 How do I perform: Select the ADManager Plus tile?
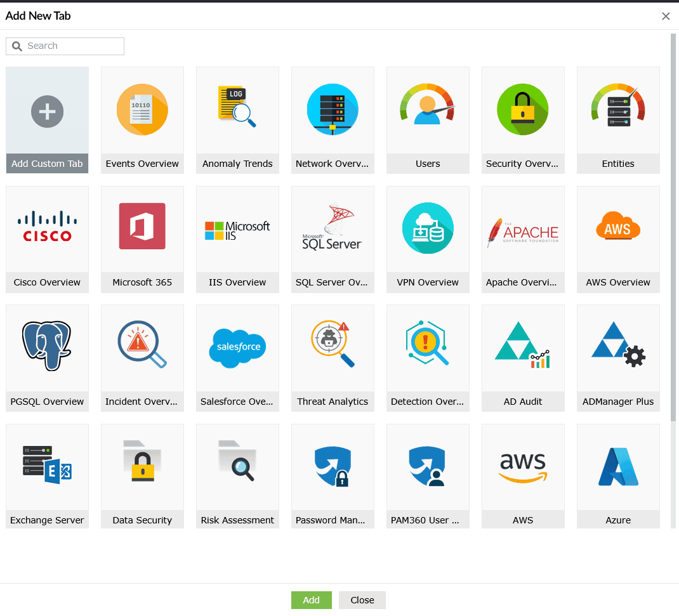(618, 358)
